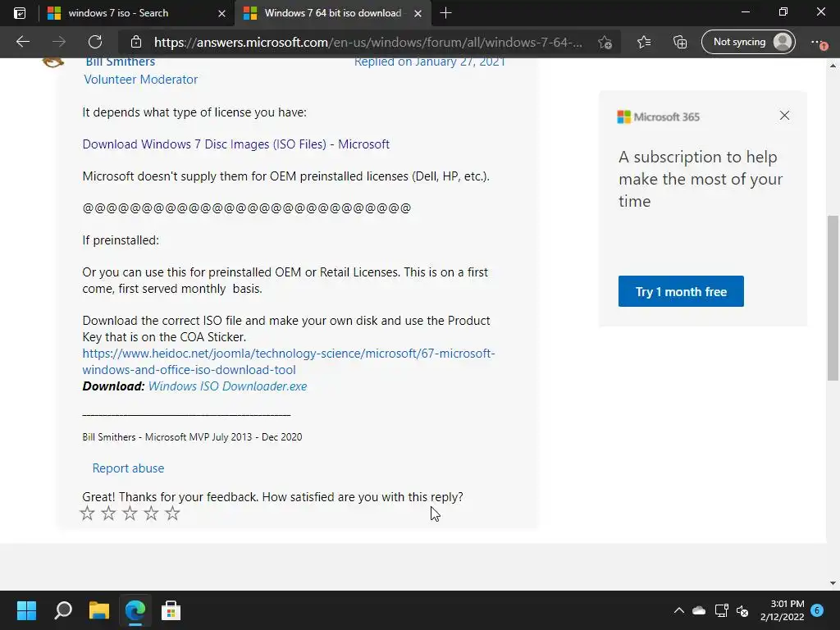This screenshot has width=840, height=630.
Task: Click the scrollbar down arrow
Action: pos(833,583)
